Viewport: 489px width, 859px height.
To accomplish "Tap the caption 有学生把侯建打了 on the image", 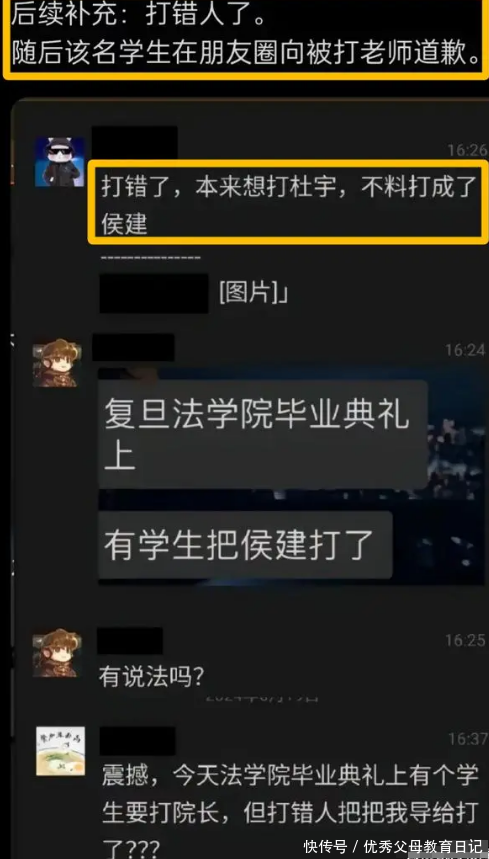I will (239, 545).
